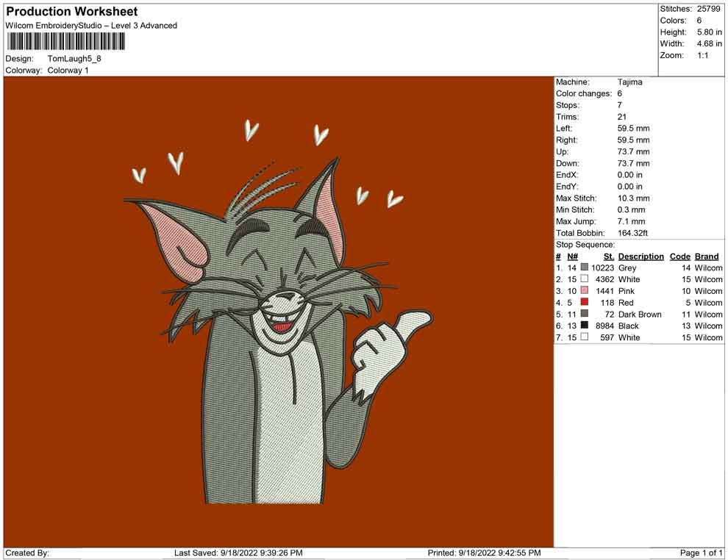This screenshot has width=728, height=560.
Task: Click the 'Description' column header
Action: 640,256
